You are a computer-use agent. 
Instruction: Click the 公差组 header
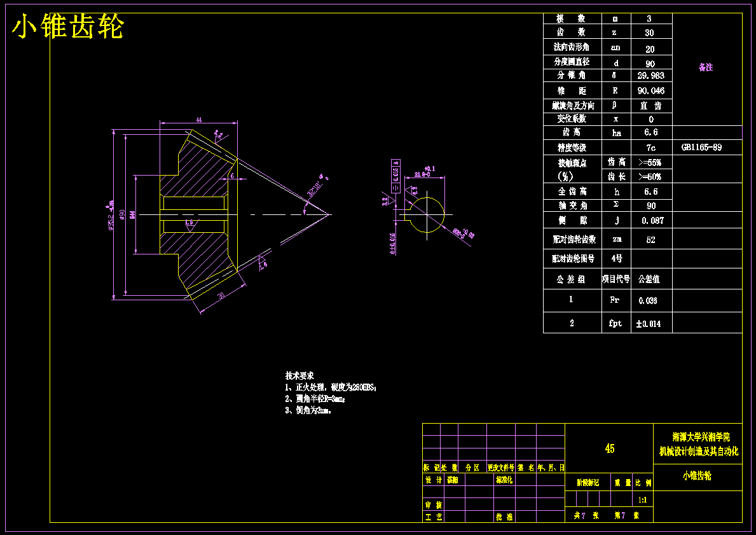571,279
